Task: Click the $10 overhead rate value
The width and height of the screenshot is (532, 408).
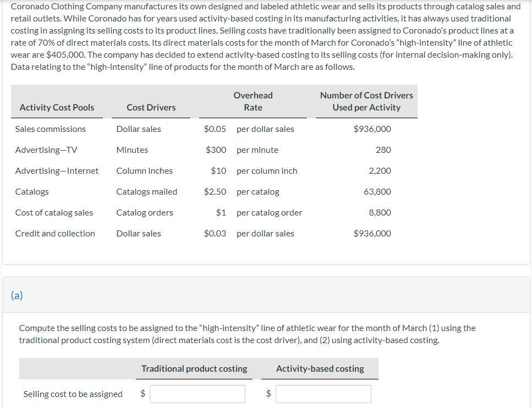Action: (218, 171)
